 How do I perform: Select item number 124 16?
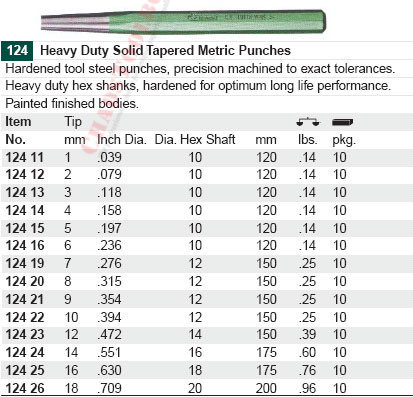[25, 246]
